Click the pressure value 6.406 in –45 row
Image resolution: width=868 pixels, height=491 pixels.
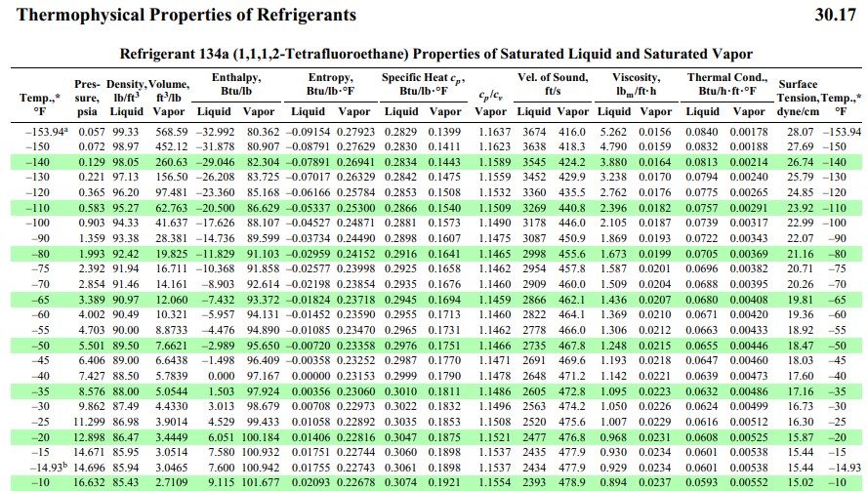point(91,361)
